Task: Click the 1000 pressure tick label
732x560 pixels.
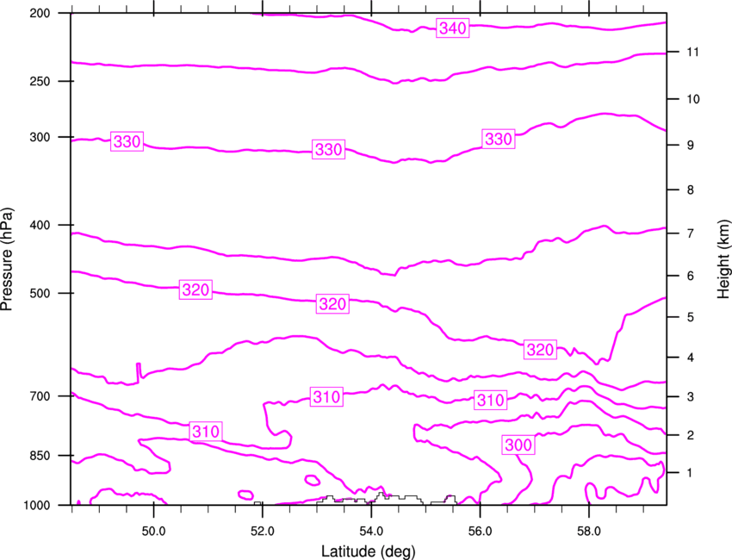Action: tap(36, 506)
